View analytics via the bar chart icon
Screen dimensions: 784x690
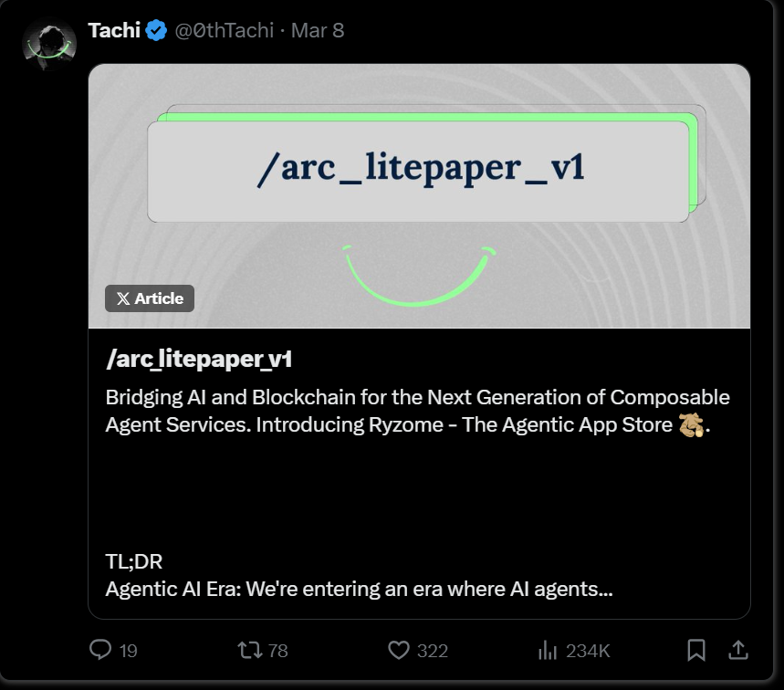tap(548, 650)
